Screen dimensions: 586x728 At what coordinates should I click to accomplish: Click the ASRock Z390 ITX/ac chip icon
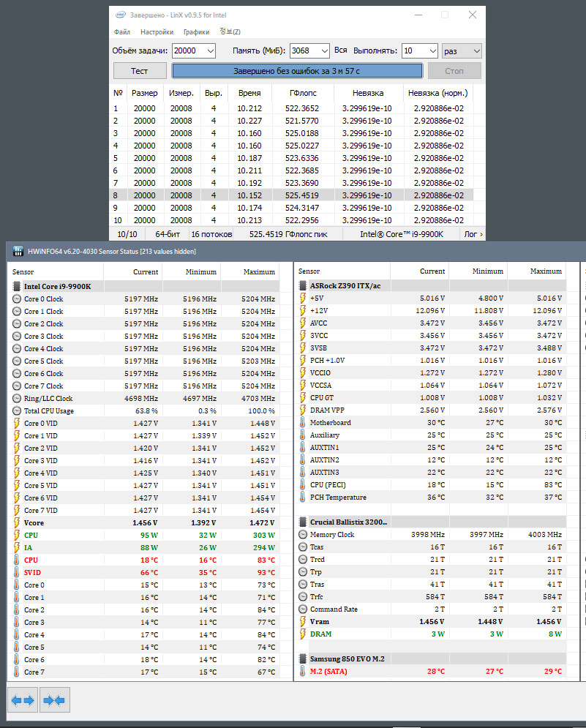303,285
